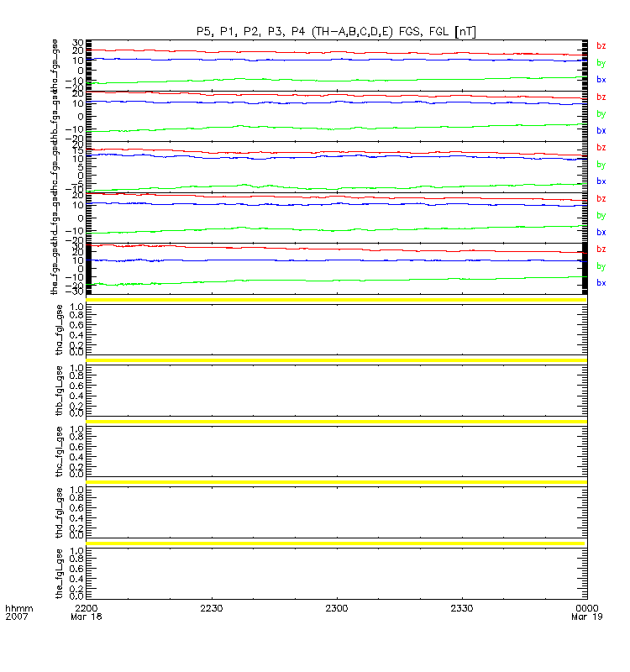Select the 'thb_fgl_gse' y-axis title
630x672 pixels.
(59, 391)
